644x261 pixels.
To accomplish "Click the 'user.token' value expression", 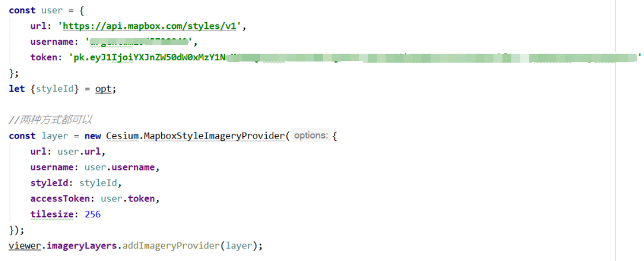I will click(x=129, y=199).
